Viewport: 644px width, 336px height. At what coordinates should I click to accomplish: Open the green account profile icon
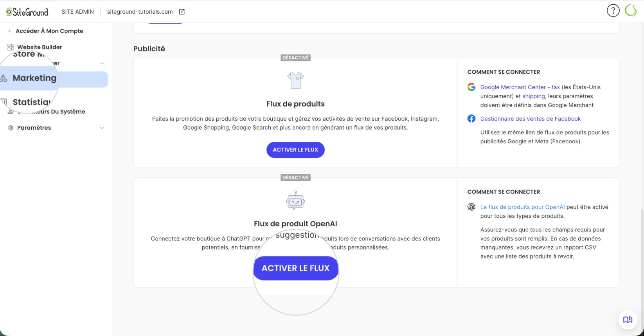pos(631,11)
